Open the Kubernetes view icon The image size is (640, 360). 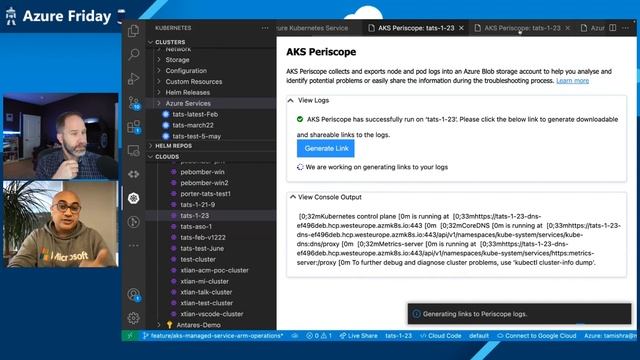pos(133,198)
